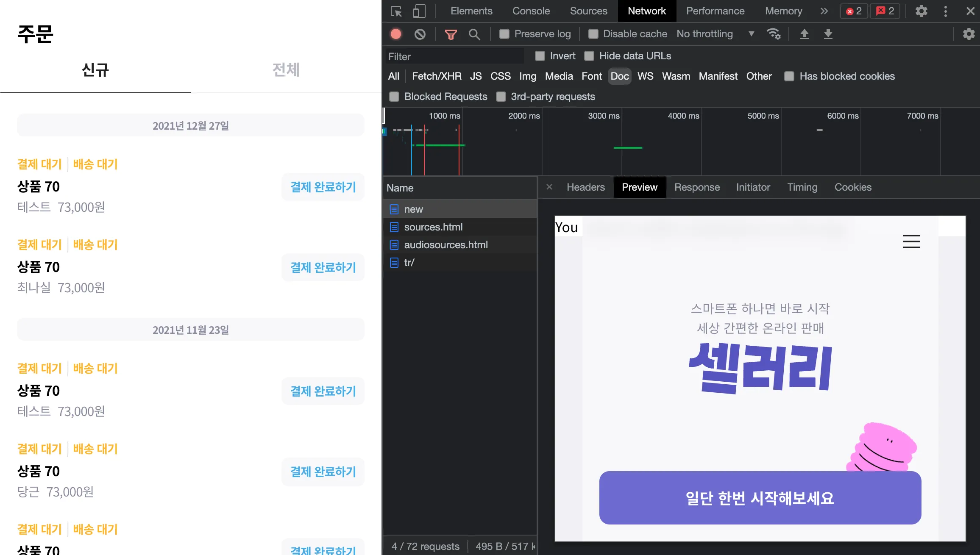Expand the hidden DevTools panels chevron

coord(824,11)
